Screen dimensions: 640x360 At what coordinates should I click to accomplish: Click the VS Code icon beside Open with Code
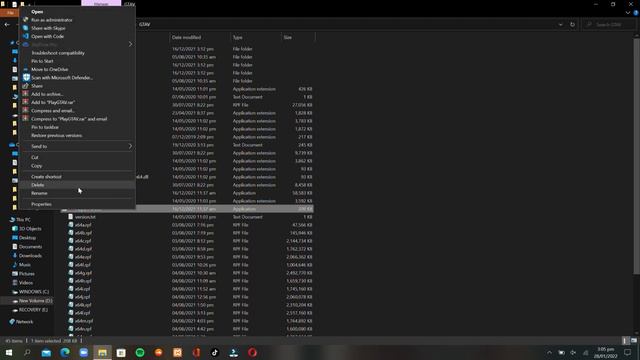[26, 36]
